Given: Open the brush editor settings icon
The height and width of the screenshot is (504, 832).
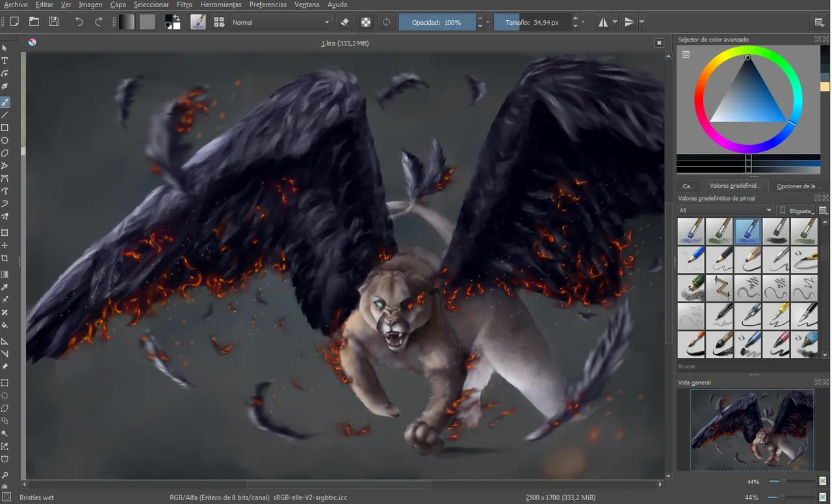Looking at the screenshot, I should click(x=198, y=21).
